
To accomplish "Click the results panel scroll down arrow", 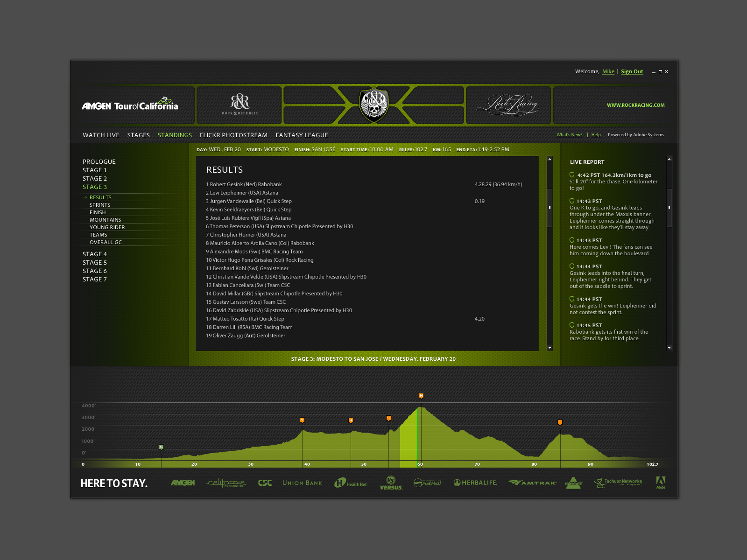I will (550, 348).
